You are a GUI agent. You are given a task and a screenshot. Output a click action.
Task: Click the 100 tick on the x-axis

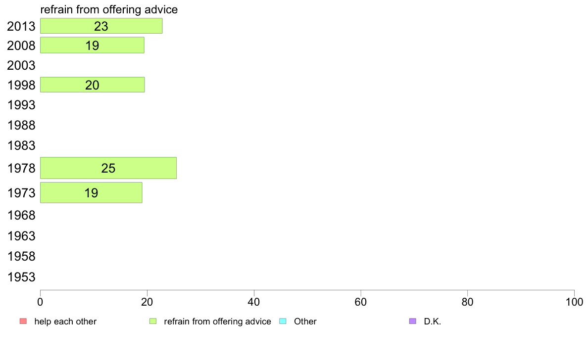click(574, 301)
